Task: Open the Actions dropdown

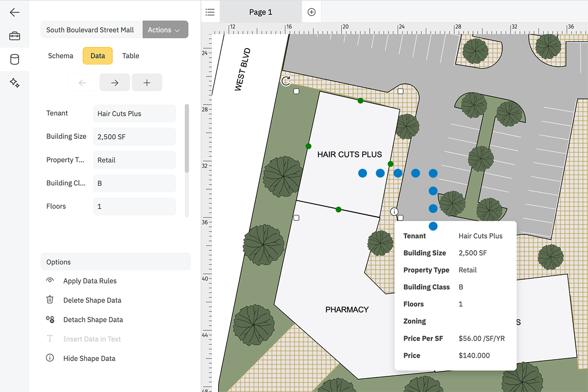Action: [165, 29]
